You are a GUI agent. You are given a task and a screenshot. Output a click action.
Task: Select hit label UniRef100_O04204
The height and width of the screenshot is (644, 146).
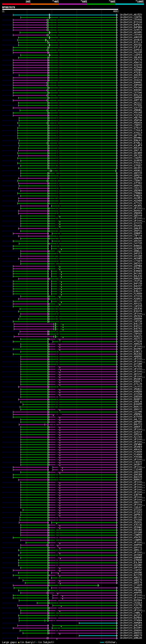pyautogui.click(x=131, y=80)
